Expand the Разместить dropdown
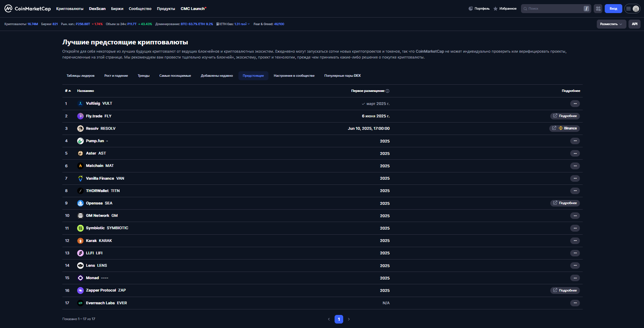Image resolution: width=644 pixels, height=328 pixels. (611, 24)
